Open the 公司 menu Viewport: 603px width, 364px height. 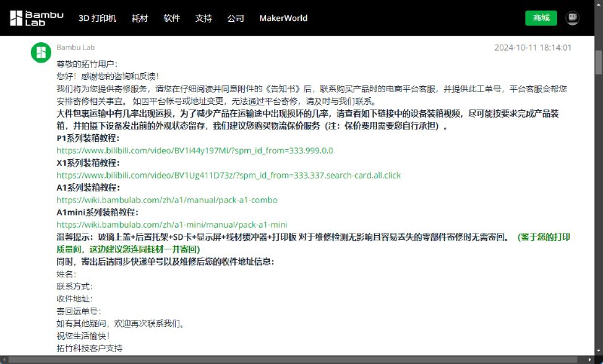click(235, 18)
